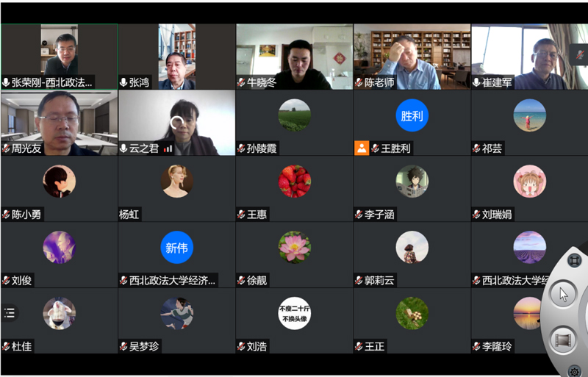Screen dimensions: 588x377
Task: Click the microphone icon beside 崔建军
Action: coord(476,82)
